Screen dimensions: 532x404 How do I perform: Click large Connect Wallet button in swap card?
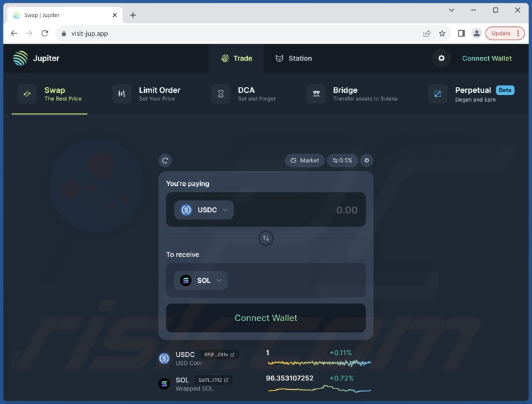[x=266, y=318]
